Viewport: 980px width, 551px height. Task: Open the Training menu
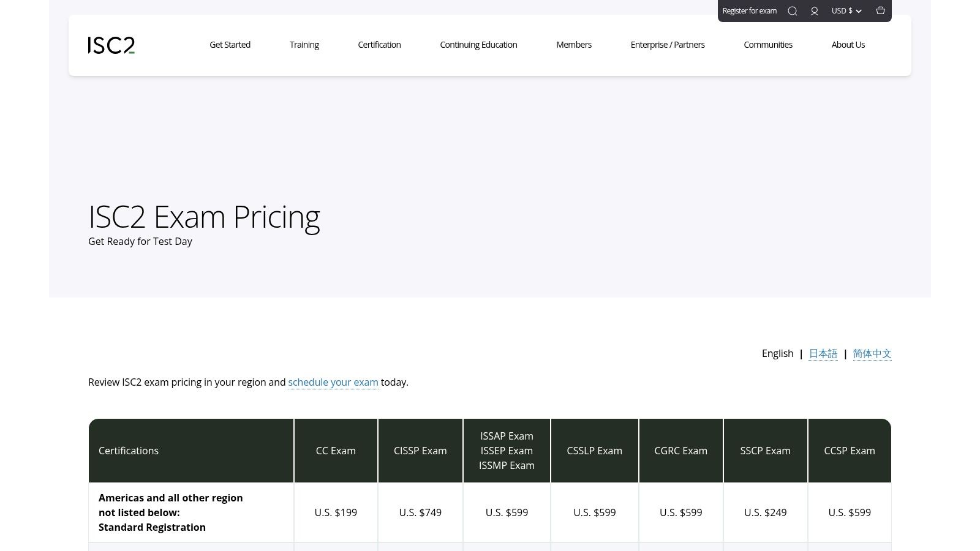tap(304, 45)
